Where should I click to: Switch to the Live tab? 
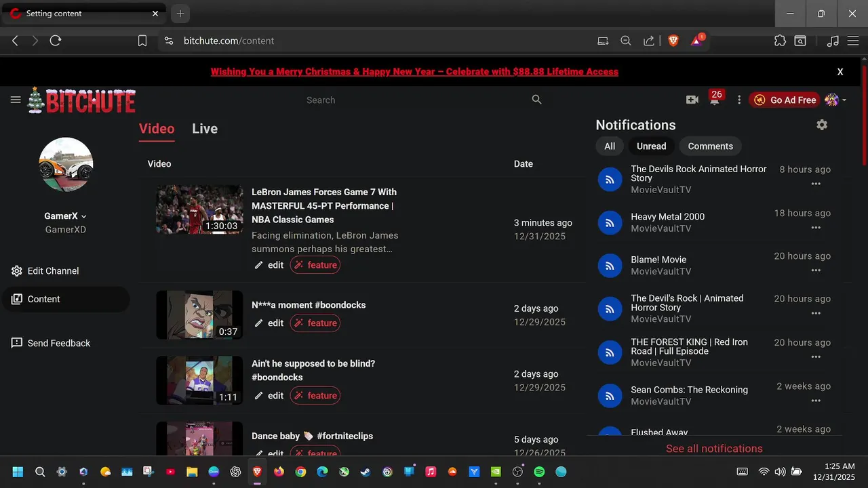205,129
